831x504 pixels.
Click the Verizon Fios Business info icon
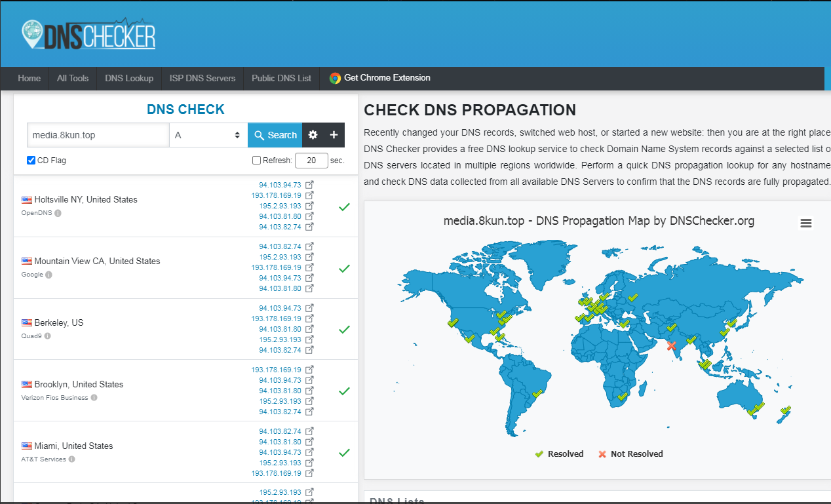[94, 398]
